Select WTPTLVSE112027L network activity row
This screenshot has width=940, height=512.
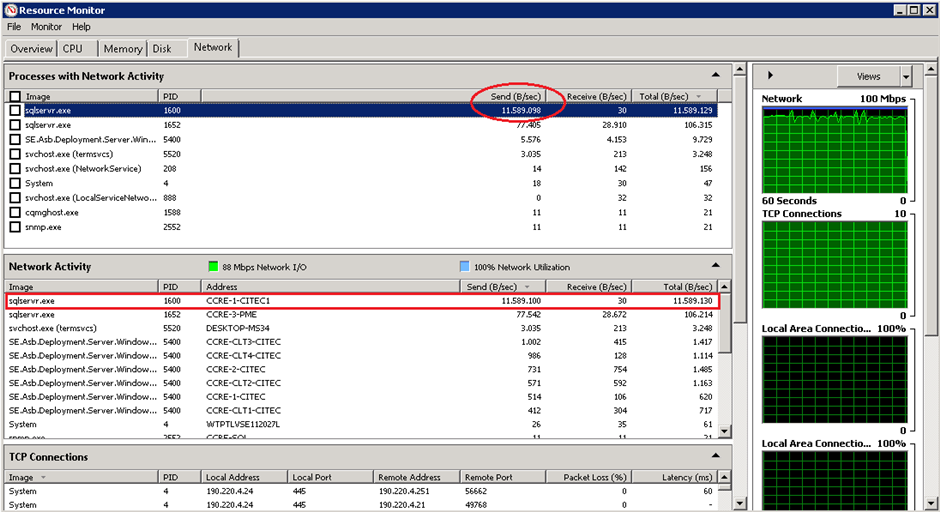click(362, 424)
